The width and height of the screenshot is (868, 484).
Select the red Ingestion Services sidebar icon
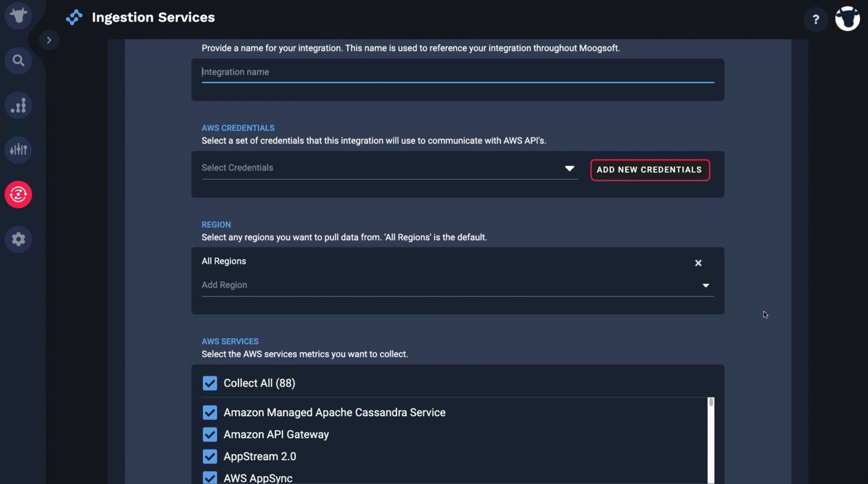[x=18, y=194]
